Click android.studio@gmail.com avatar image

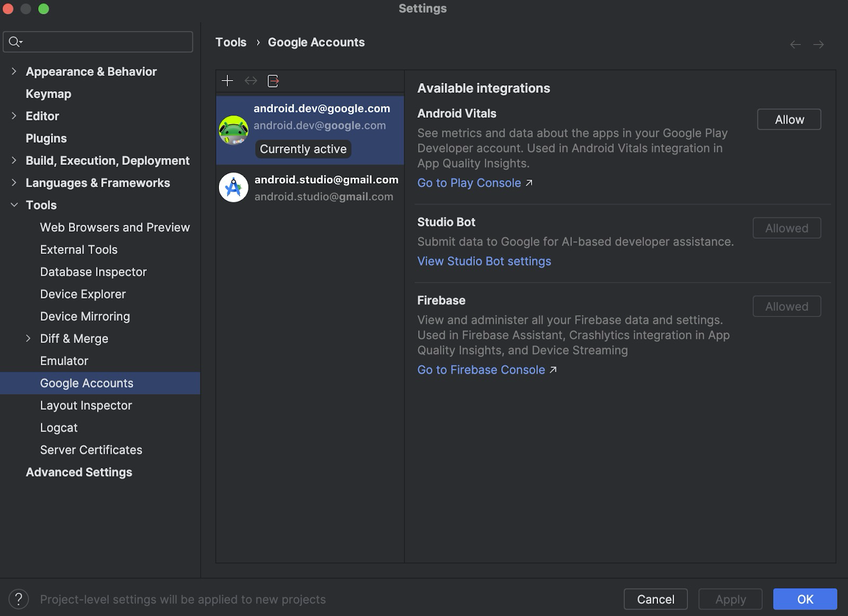(x=234, y=187)
